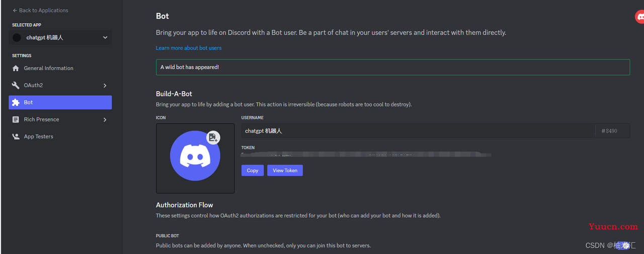Image resolution: width=644 pixels, height=254 pixels.
Task: Click the View Token button
Action: 285,170
